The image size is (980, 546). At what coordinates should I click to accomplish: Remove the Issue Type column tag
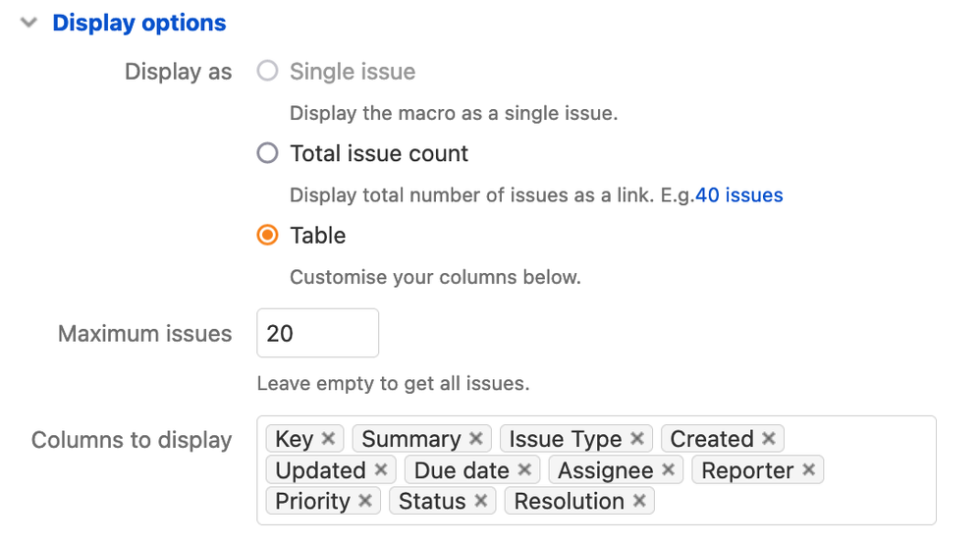click(x=637, y=439)
